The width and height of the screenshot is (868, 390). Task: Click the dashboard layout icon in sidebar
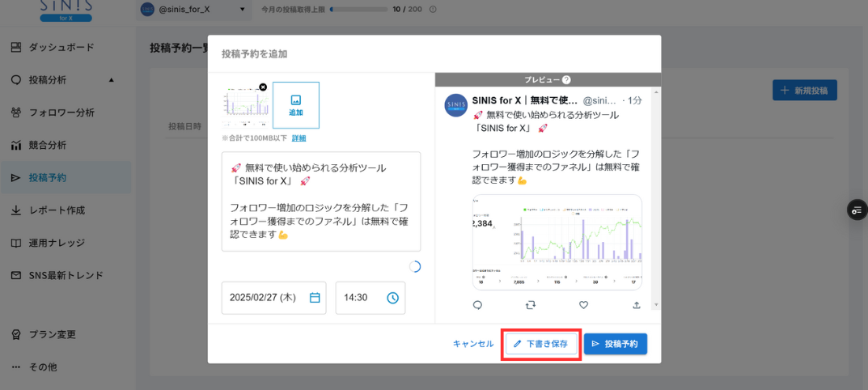tap(16, 48)
